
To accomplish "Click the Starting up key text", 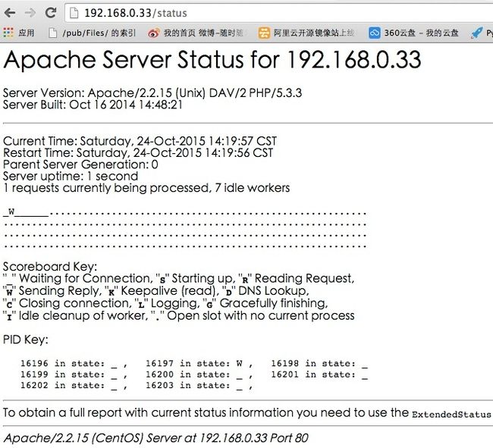I will click(x=203, y=278).
